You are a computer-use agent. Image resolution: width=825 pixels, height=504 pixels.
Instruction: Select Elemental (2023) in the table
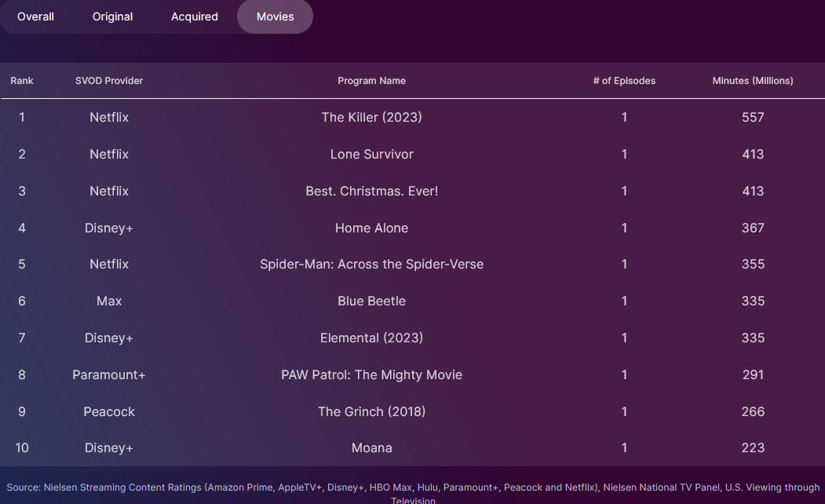point(371,338)
